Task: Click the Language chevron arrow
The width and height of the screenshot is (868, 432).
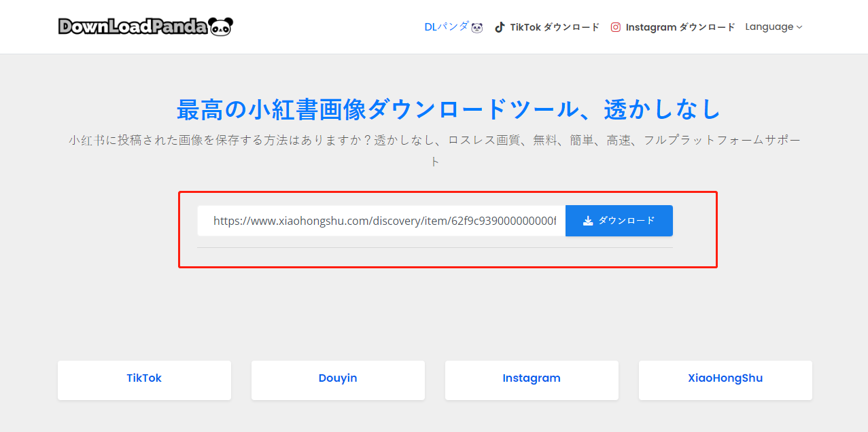Action: tap(799, 27)
